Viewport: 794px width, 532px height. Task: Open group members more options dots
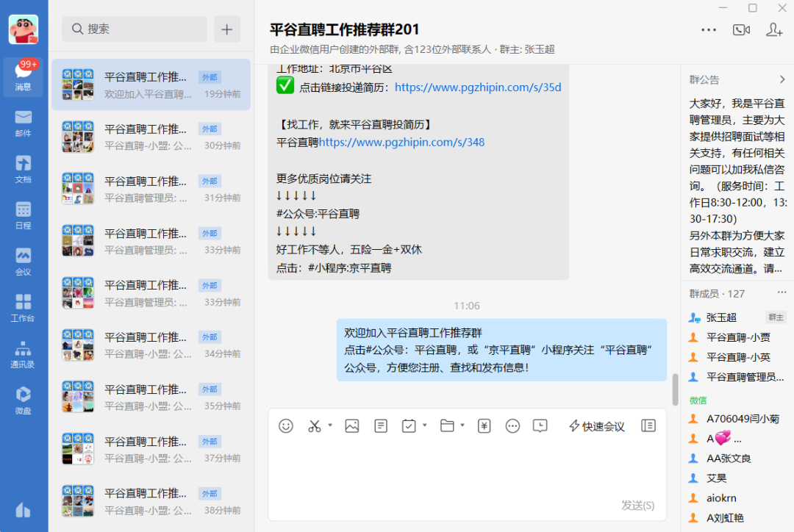782,292
